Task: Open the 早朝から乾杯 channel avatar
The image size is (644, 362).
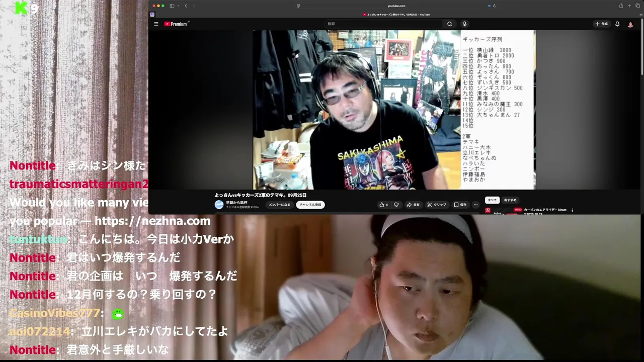Action: click(219, 205)
